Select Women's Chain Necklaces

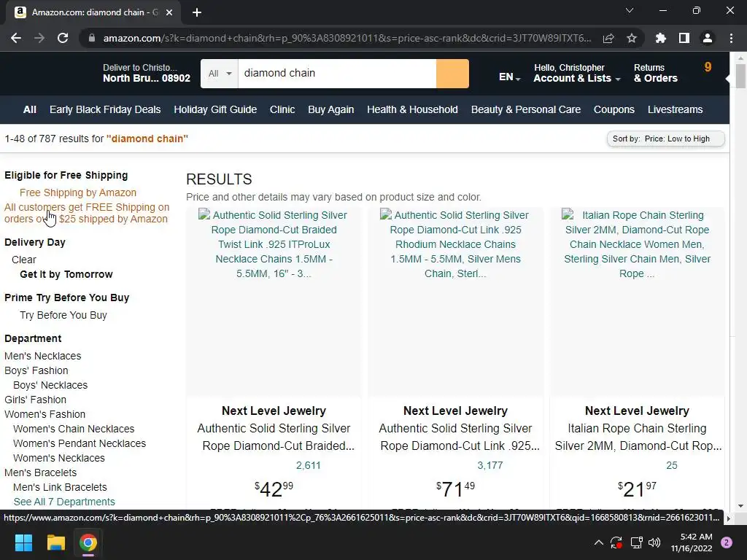click(x=74, y=429)
